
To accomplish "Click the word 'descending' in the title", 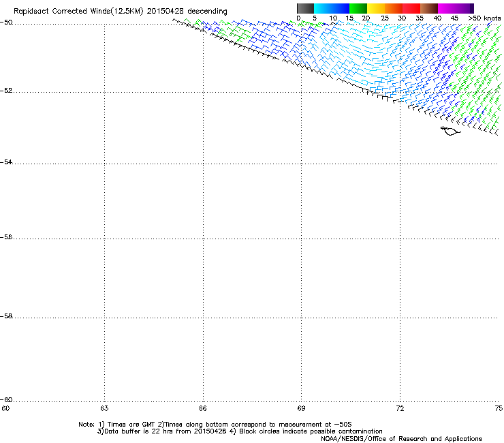I will [x=207, y=12].
